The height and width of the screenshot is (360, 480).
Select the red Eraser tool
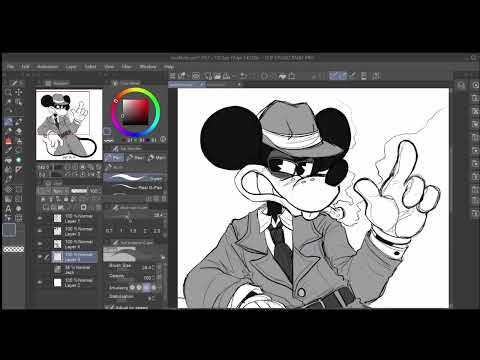pos(8,140)
